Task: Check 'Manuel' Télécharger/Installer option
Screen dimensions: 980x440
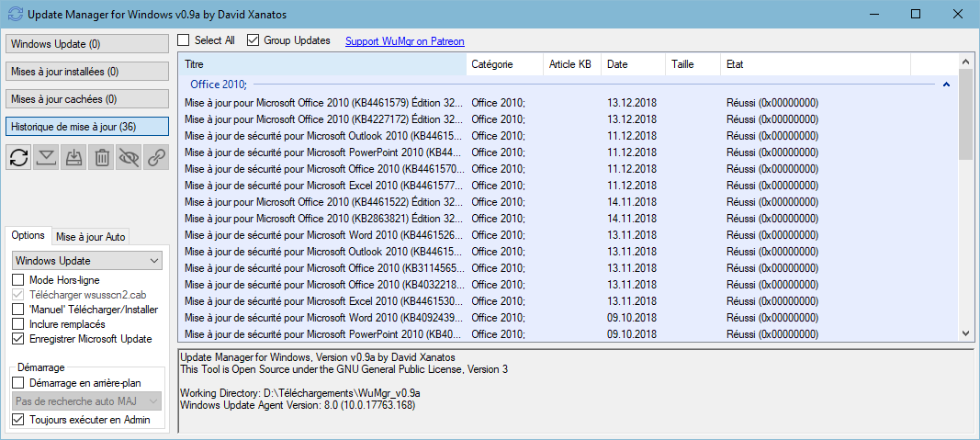Action: pyautogui.click(x=18, y=310)
